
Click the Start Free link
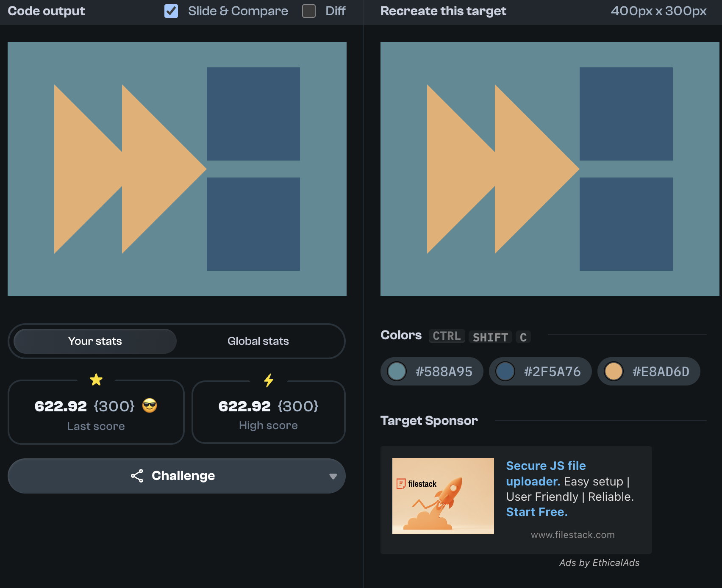(x=536, y=512)
